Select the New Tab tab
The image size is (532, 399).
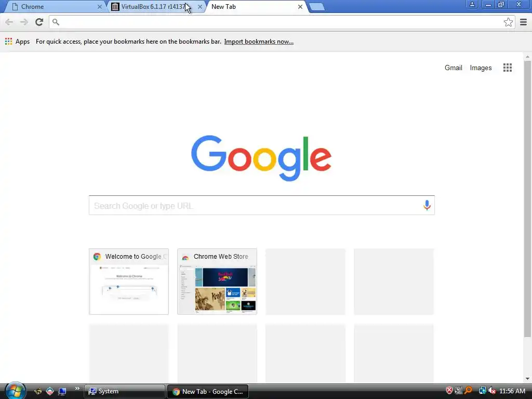point(256,7)
